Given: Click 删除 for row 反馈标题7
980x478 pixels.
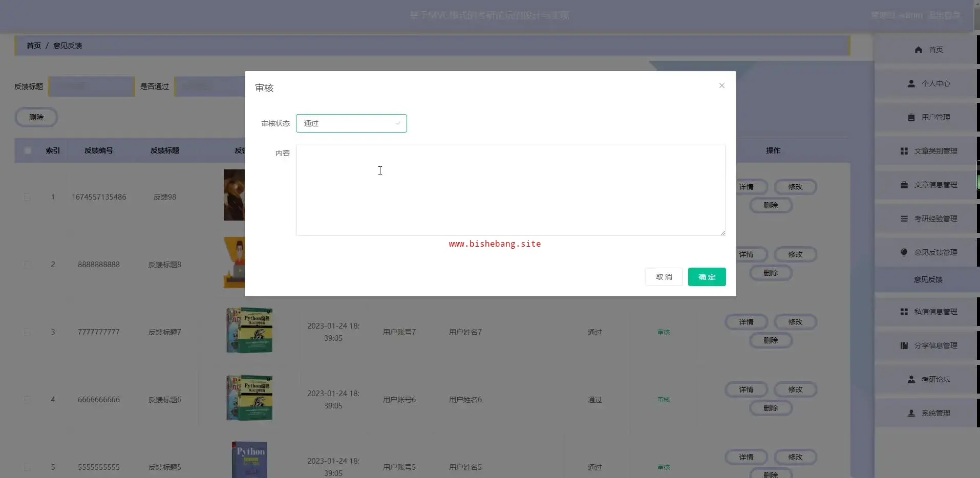Looking at the screenshot, I should (771, 340).
